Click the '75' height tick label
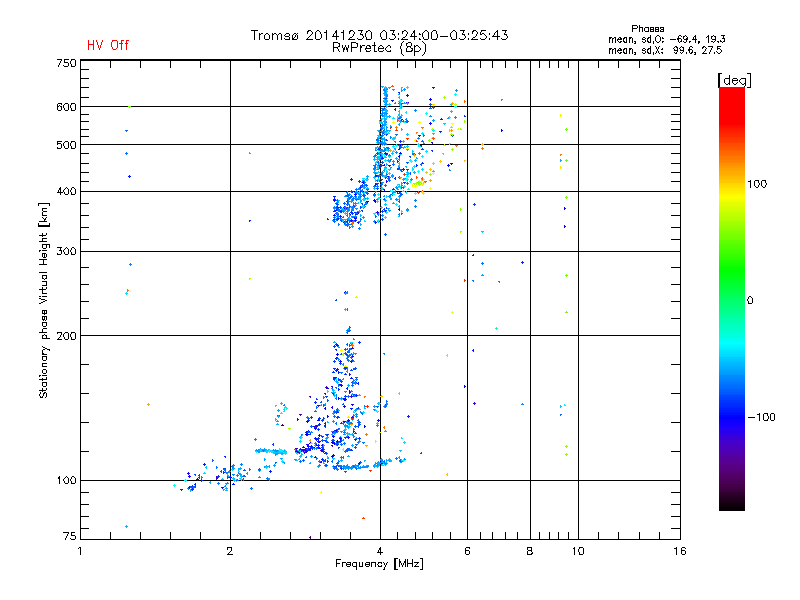800x600 pixels. (x=70, y=536)
